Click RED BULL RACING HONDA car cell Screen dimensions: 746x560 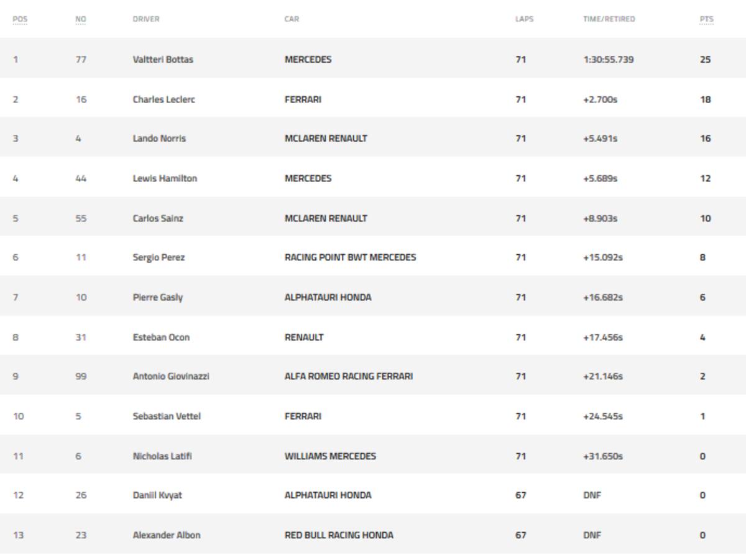[339, 535]
